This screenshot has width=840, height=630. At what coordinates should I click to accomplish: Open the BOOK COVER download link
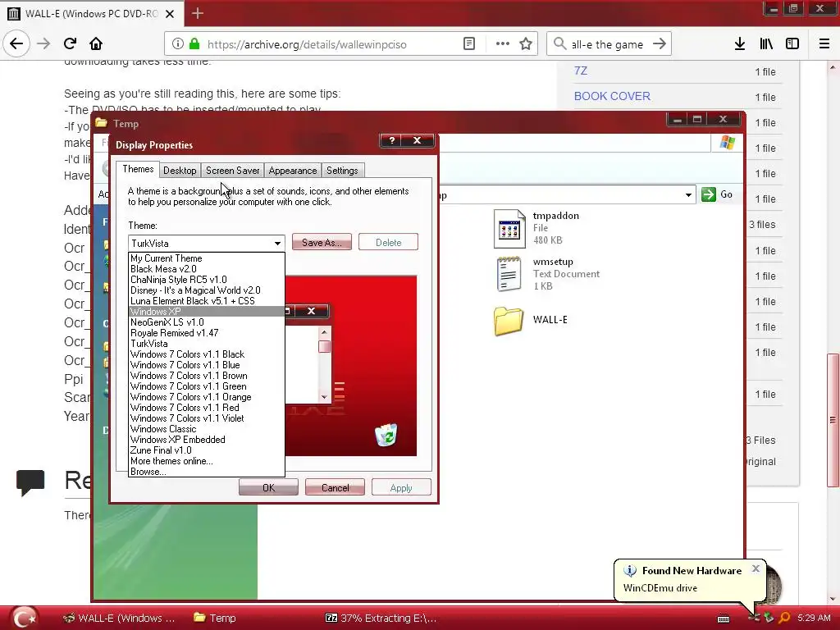coord(612,96)
